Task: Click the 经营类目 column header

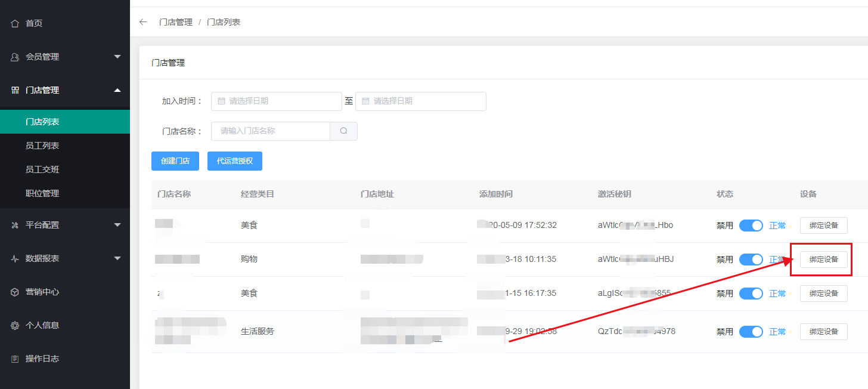Action: pyautogui.click(x=258, y=194)
